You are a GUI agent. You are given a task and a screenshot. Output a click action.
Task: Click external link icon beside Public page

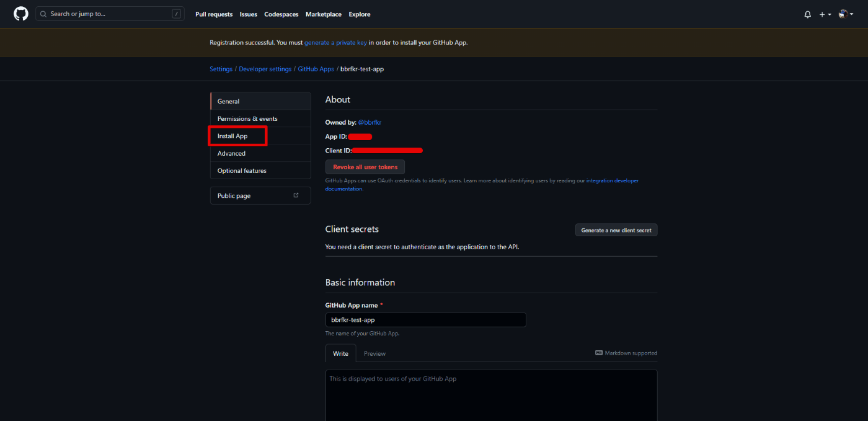[296, 195]
